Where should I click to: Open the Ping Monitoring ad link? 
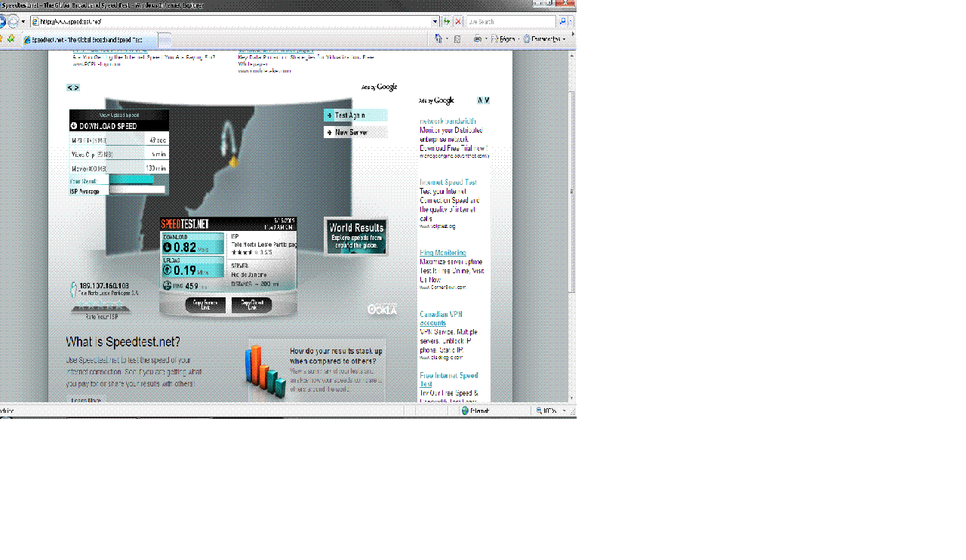click(x=443, y=253)
